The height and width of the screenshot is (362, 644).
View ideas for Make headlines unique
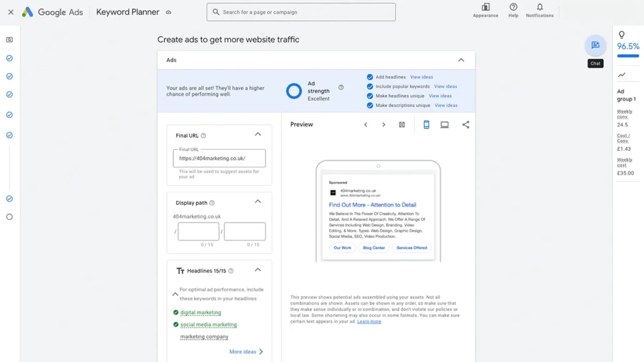point(440,96)
